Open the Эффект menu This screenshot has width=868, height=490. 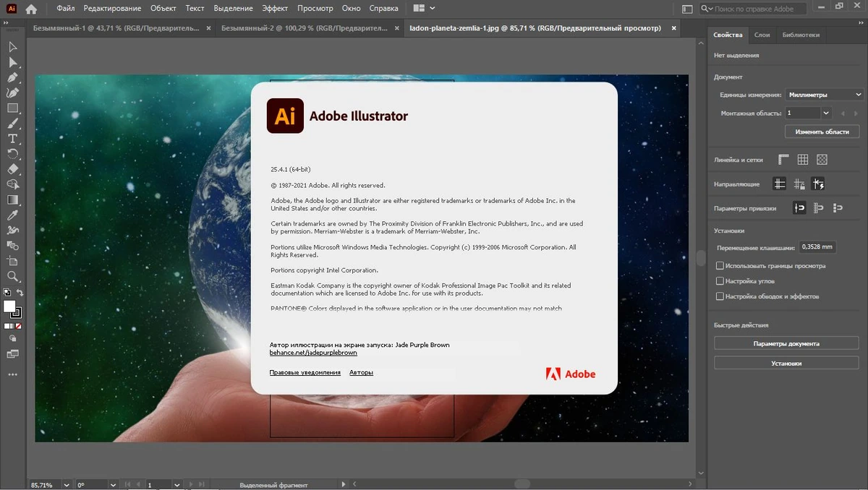click(275, 9)
